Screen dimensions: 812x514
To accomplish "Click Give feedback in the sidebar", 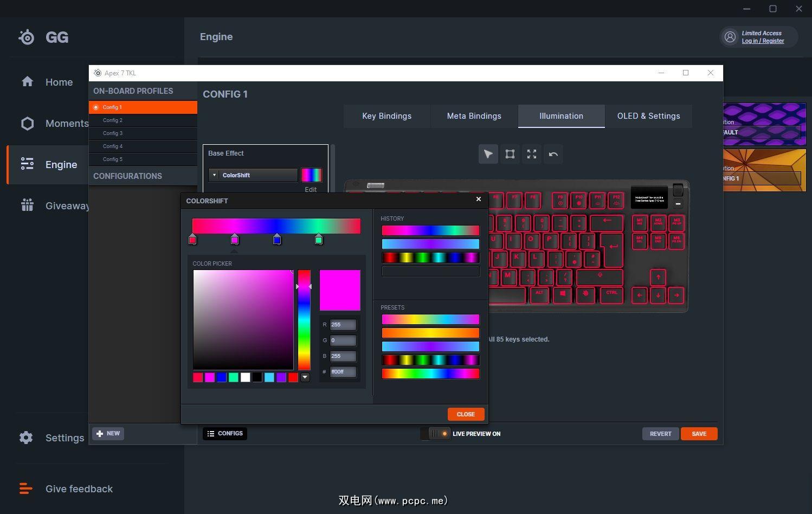I will [x=66, y=489].
